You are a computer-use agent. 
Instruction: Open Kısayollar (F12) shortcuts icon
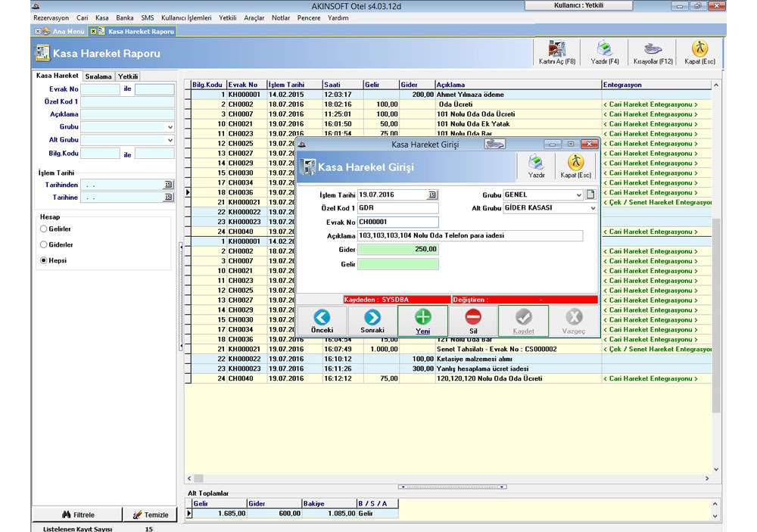click(653, 53)
